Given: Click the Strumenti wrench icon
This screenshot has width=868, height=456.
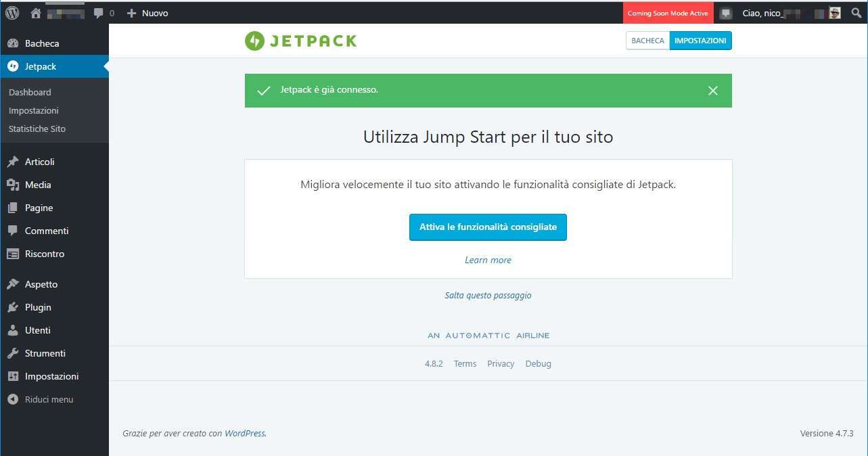Looking at the screenshot, I should coord(13,353).
